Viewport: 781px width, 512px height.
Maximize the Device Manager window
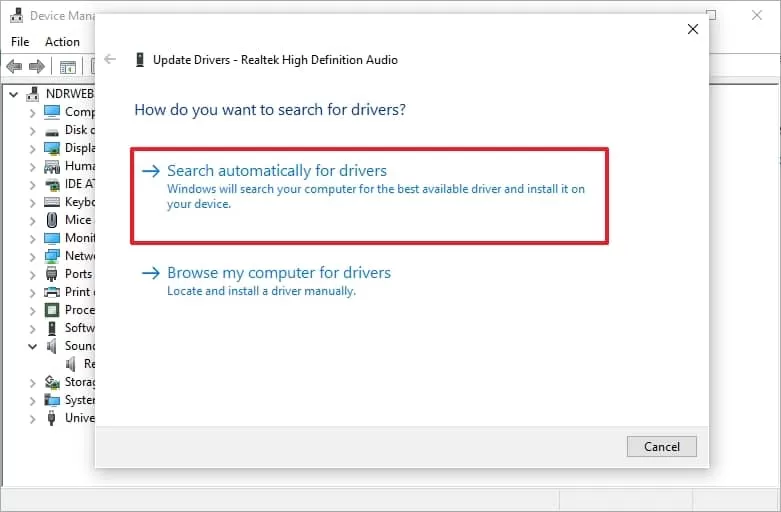pos(712,15)
